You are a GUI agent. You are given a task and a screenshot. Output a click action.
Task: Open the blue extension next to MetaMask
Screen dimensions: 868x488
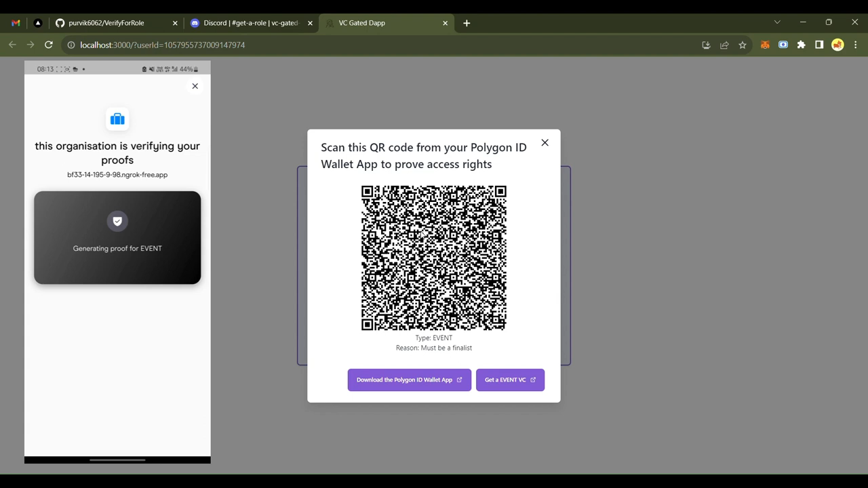click(783, 45)
